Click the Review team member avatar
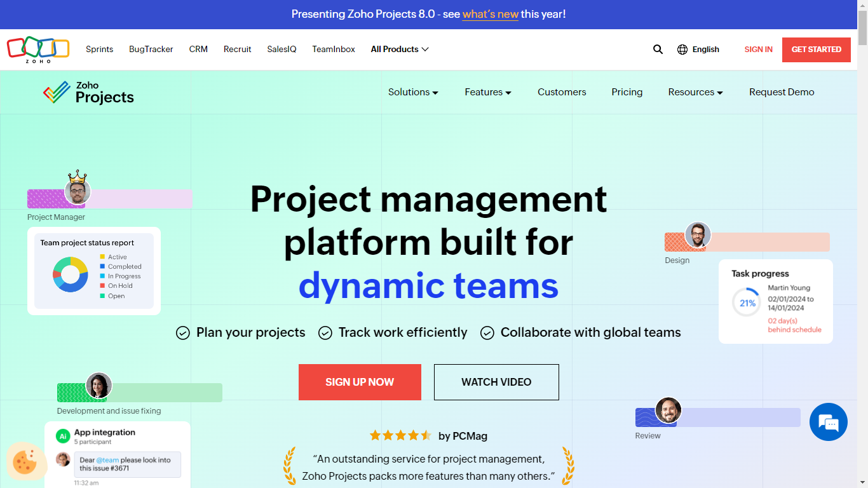 click(668, 410)
